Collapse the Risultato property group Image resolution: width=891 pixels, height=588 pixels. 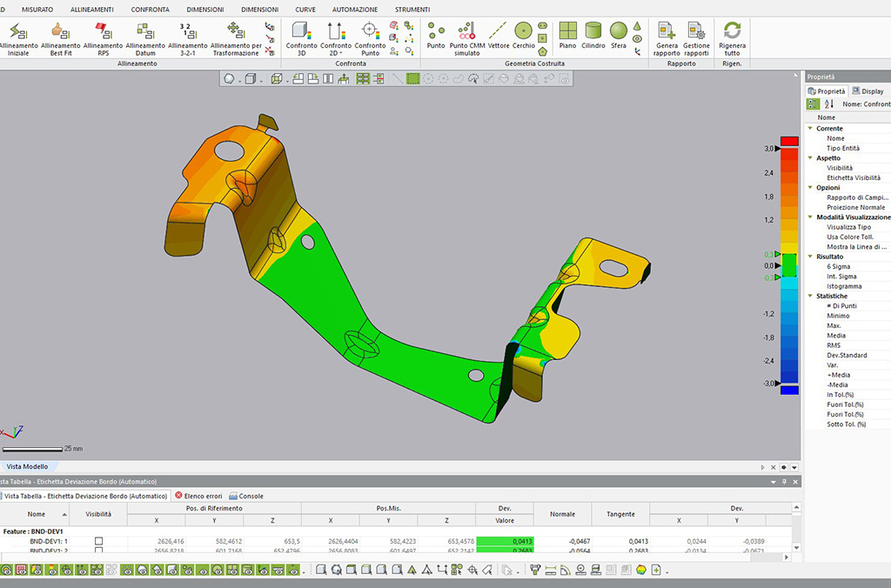coord(810,257)
